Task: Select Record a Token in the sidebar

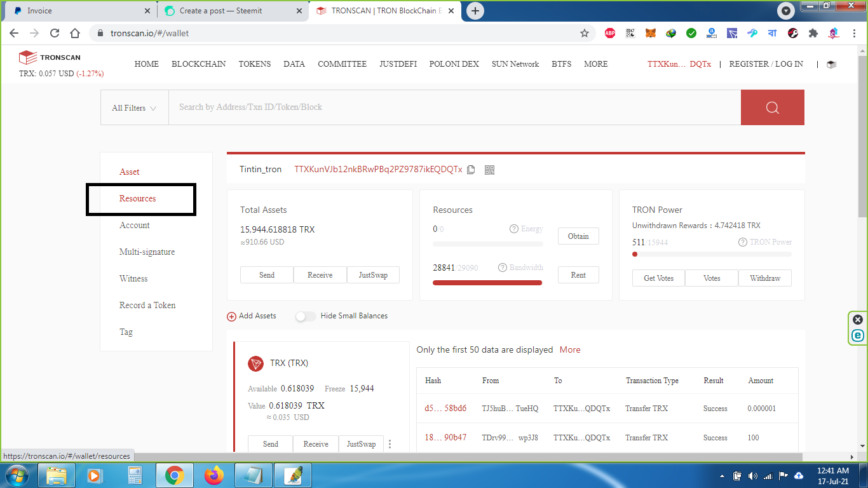Action: tap(147, 306)
